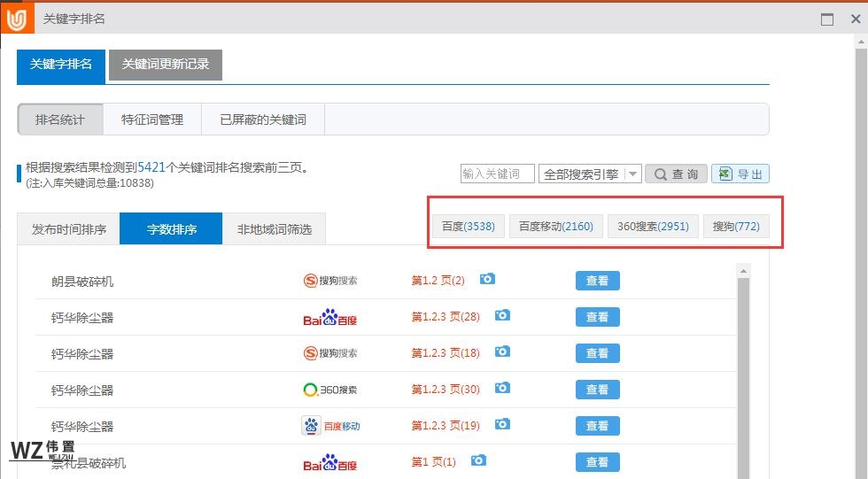Screen dimensions: 868x479
Task: Click camera icon in 钙华除尘器 百度移动 row
Action: pos(502,425)
